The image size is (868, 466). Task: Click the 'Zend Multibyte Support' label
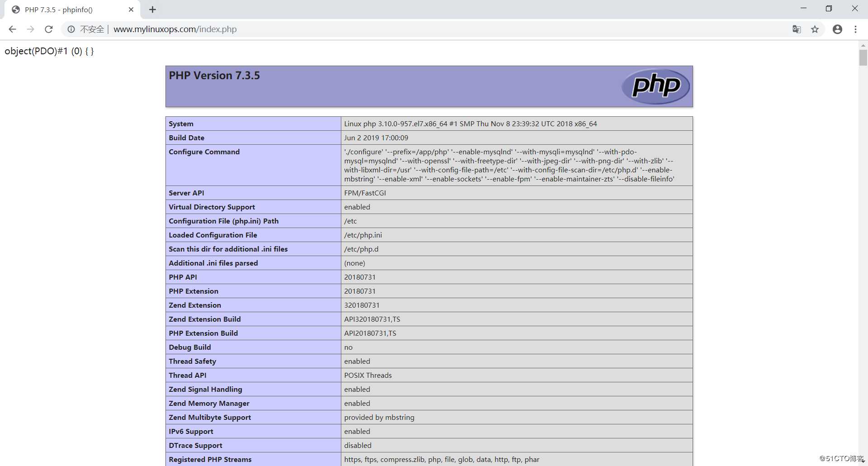(x=210, y=418)
